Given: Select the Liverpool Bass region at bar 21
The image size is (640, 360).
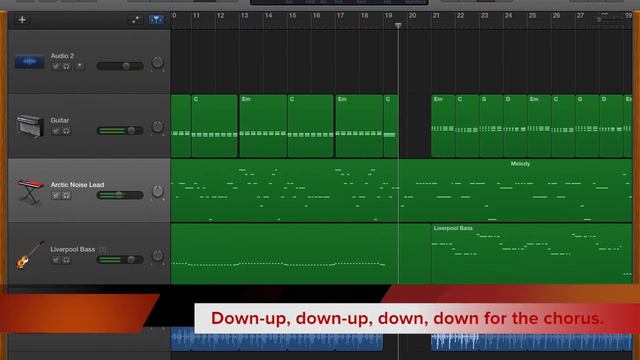Looking at the screenshot, I should click(x=532, y=253).
